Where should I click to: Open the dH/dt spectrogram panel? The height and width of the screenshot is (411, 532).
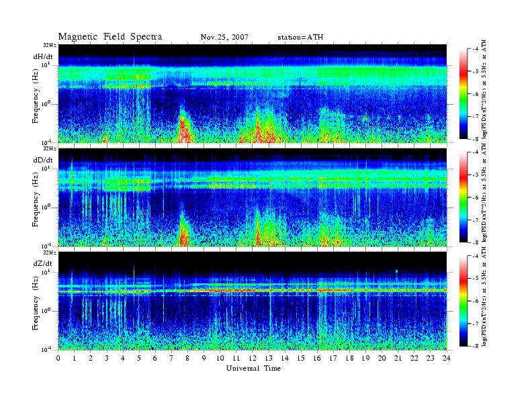[x=253, y=93]
